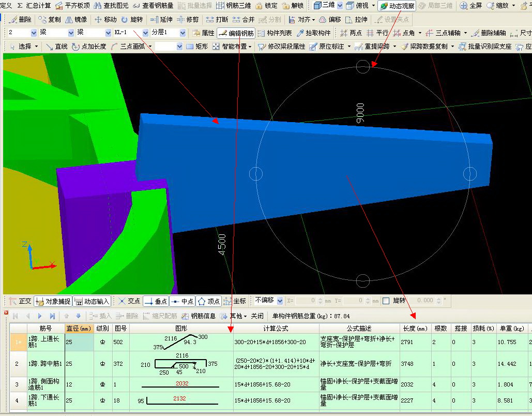Select the 修剪 trim tool
532x416 pixels.
(x=188, y=19)
